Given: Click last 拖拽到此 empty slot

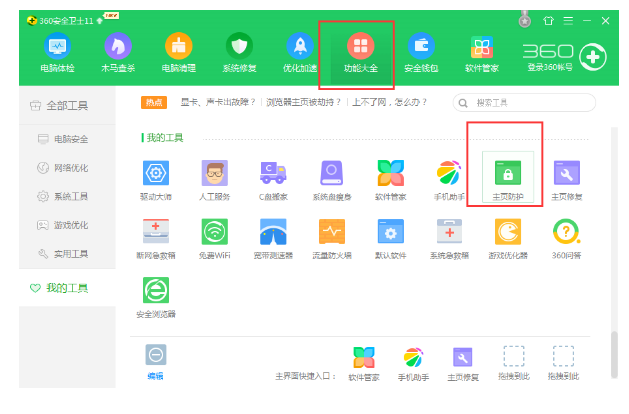Looking at the screenshot, I should click(x=563, y=363).
